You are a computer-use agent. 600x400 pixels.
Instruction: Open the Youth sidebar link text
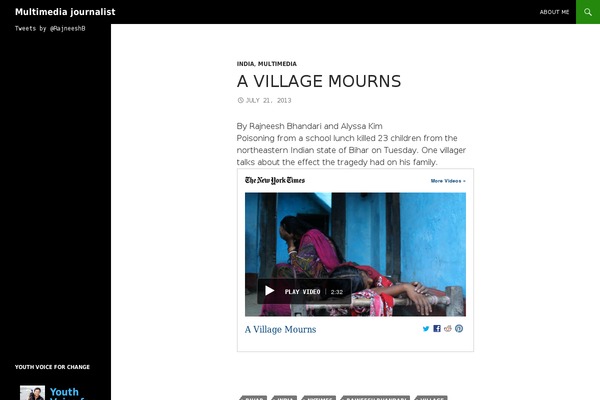point(64,392)
